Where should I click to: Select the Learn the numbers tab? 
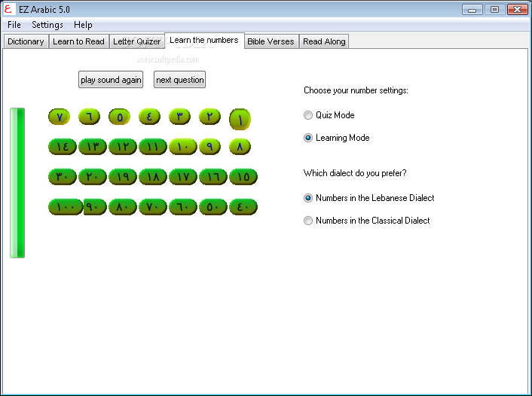coord(204,41)
